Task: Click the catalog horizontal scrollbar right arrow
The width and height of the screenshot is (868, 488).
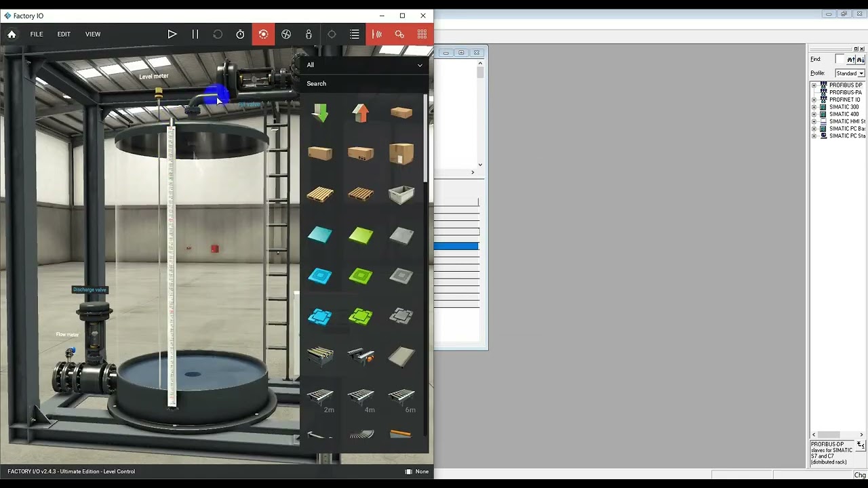Action: [x=861, y=435]
